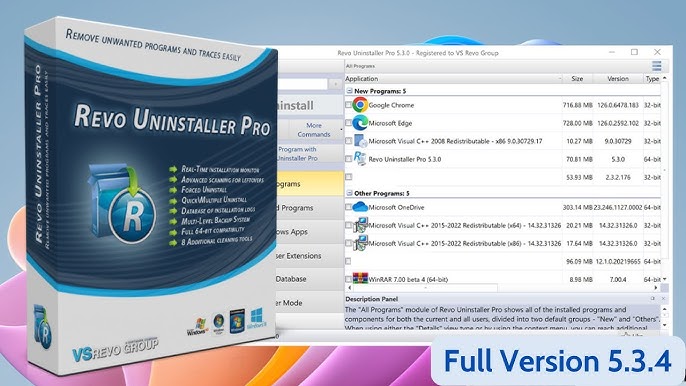This screenshot has width=686, height=386.
Task: Click the Visual C++ 2015-2022 (x86) installer icon
Action: pos(360,243)
